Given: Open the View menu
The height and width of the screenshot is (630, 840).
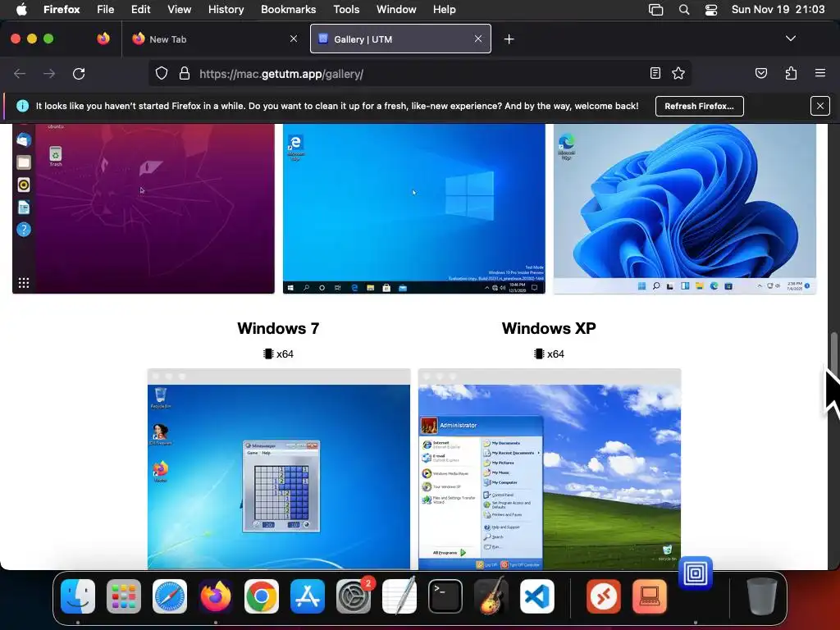Looking at the screenshot, I should pos(179,9).
